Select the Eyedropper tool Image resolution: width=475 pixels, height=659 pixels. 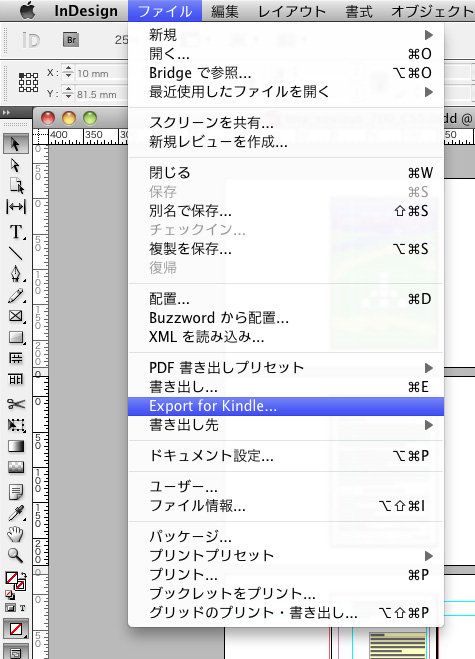(16, 513)
